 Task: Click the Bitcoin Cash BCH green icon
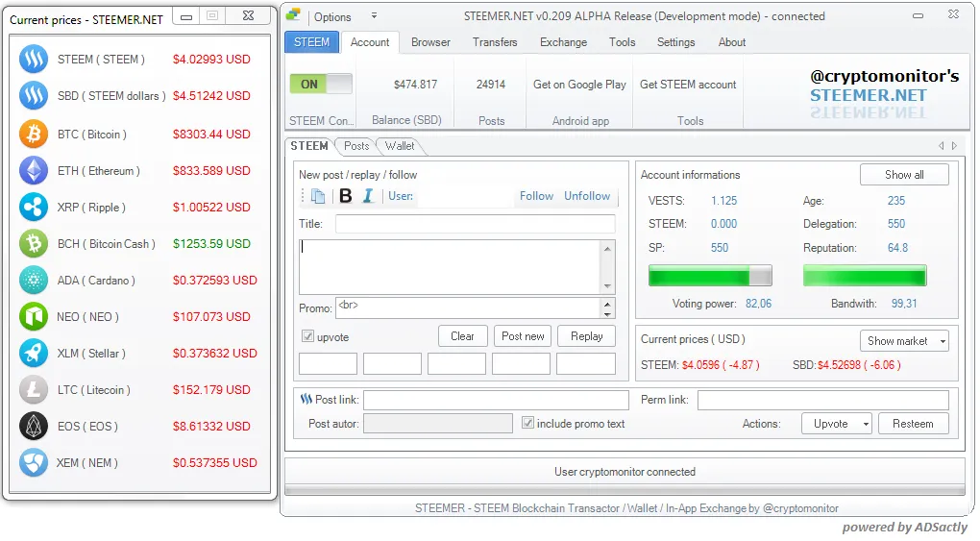point(34,243)
